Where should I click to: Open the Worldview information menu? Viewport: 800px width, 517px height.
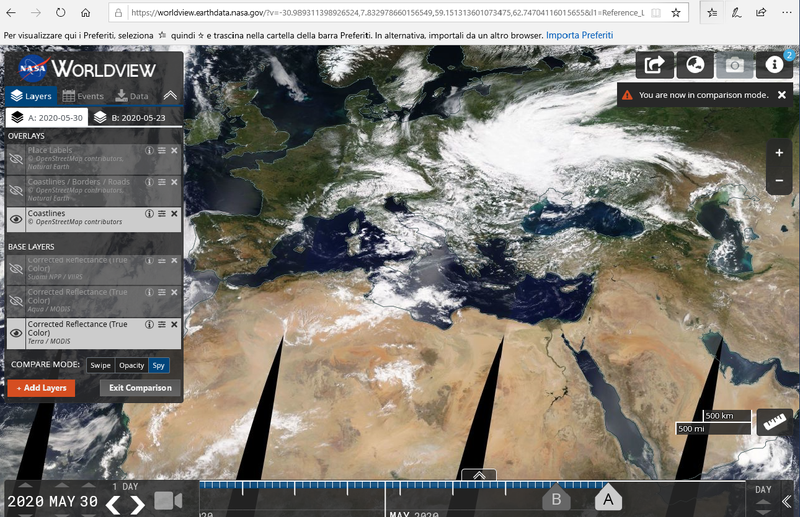coord(774,65)
